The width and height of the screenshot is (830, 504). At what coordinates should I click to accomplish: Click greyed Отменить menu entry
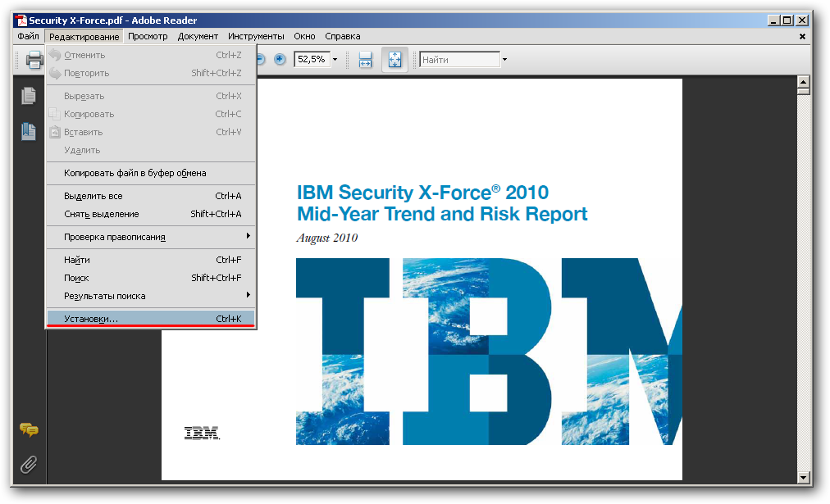pyautogui.click(x=151, y=55)
